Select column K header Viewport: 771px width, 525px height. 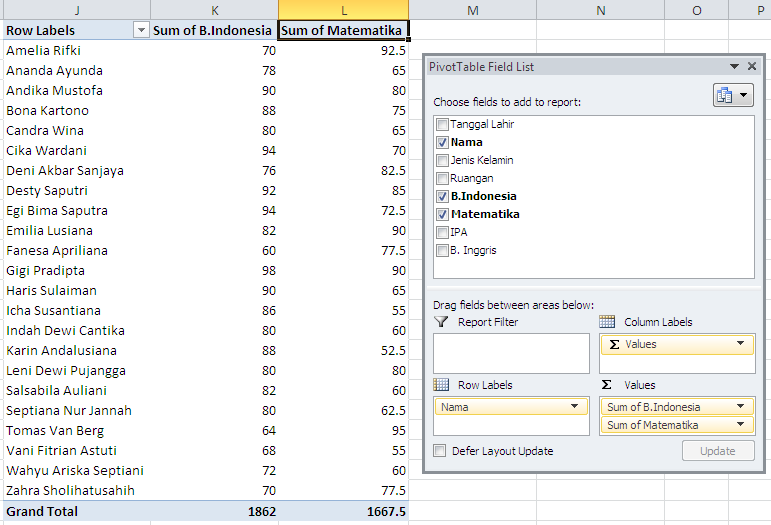[214, 10]
